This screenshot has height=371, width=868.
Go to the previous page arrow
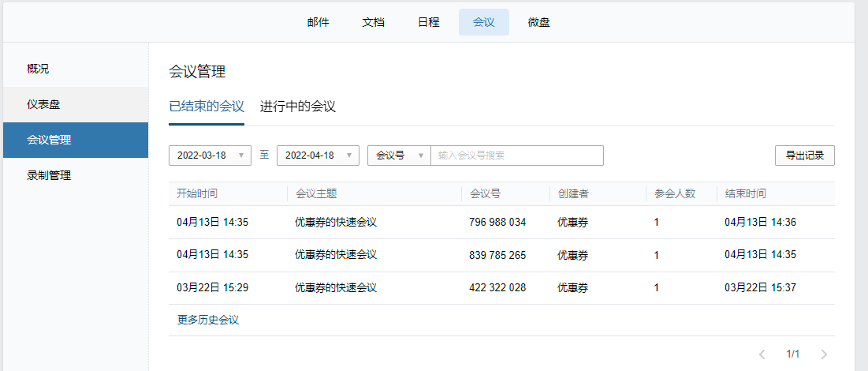(x=762, y=354)
